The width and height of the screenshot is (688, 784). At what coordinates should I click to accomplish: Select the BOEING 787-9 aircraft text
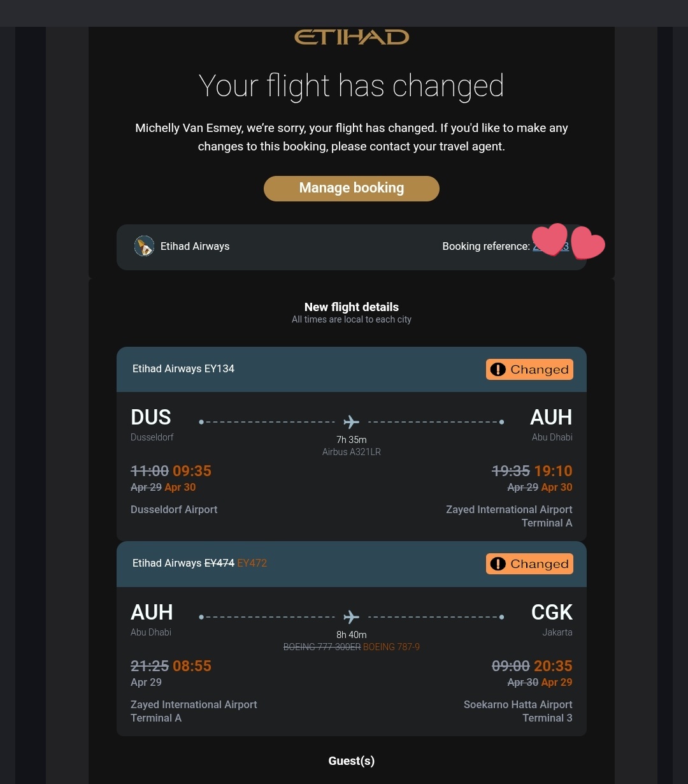click(391, 647)
